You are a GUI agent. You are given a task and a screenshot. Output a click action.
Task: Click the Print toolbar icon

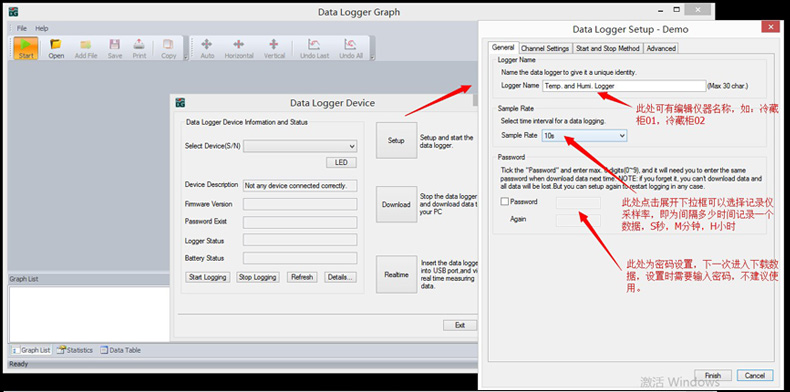pyautogui.click(x=139, y=48)
